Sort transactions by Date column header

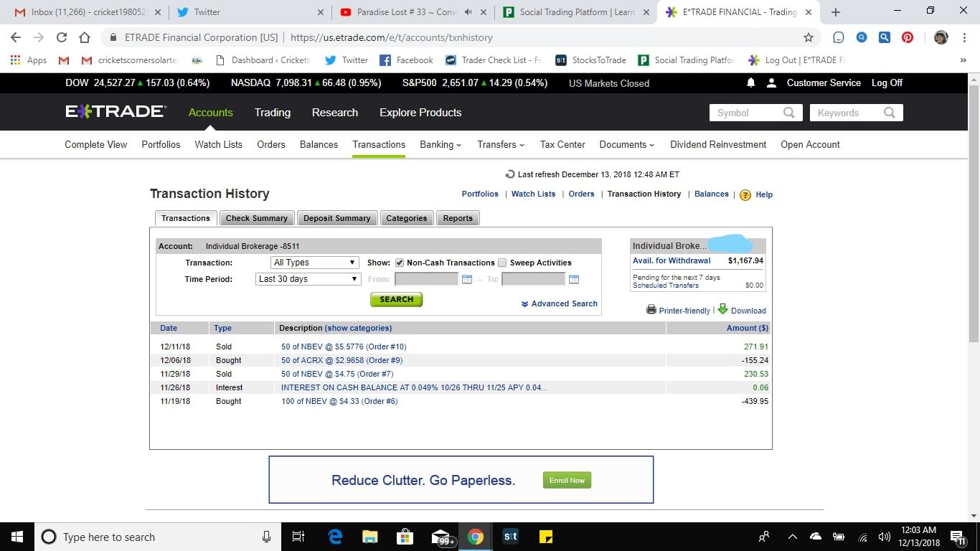[169, 328]
